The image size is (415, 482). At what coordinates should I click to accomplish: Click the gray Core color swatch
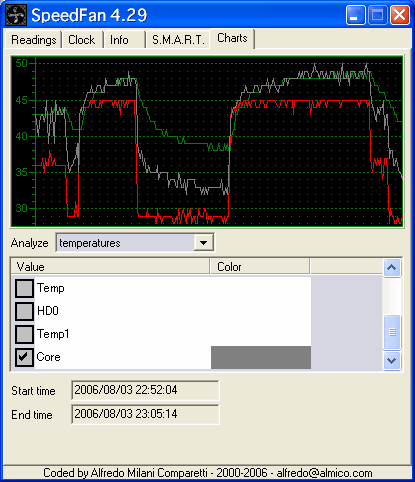click(261, 357)
